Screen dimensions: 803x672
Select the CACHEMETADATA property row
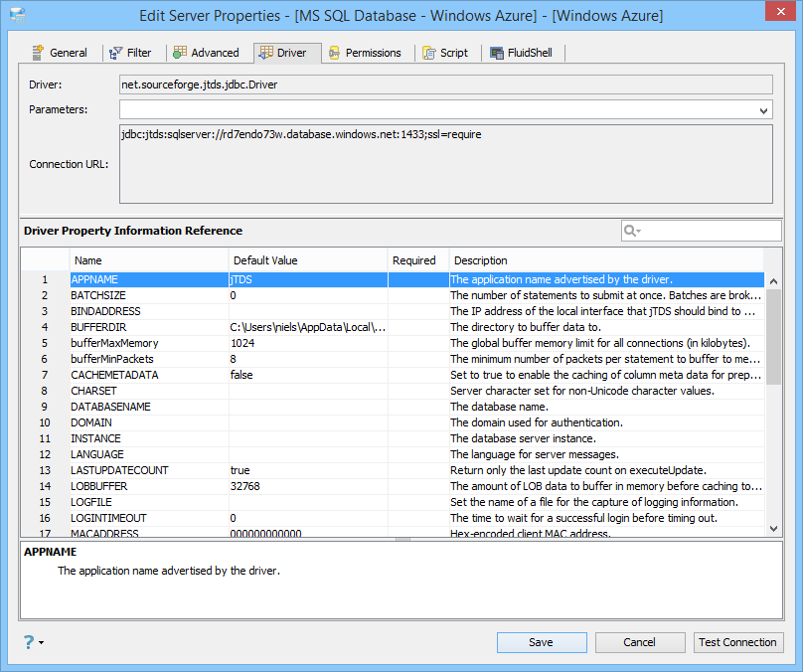click(x=393, y=375)
